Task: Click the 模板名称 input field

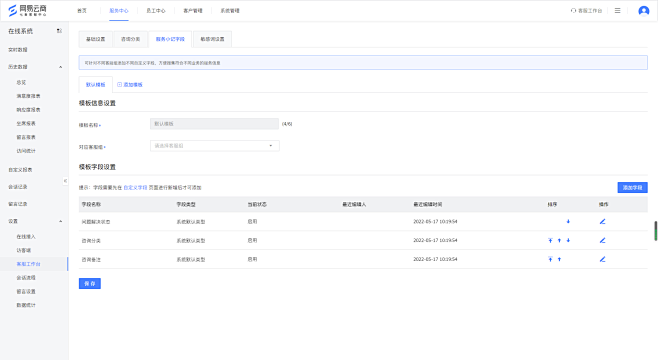Action: 214,124
